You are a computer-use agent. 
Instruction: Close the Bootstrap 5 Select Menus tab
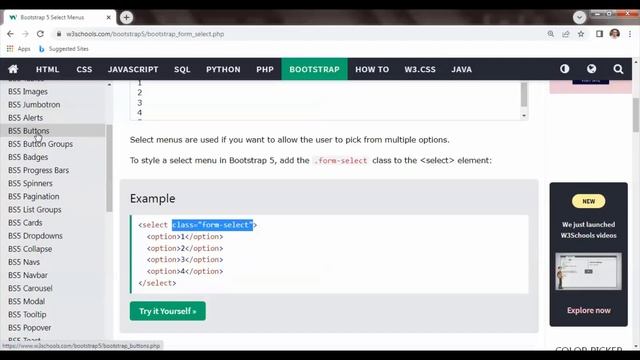(x=109, y=18)
